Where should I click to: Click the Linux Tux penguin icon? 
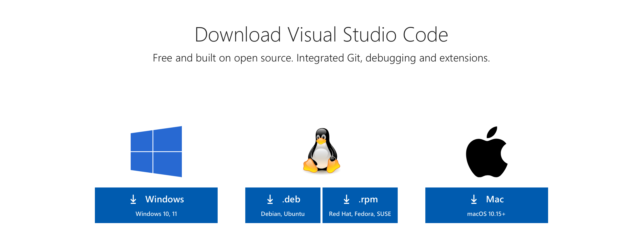[x=321, y=151]
